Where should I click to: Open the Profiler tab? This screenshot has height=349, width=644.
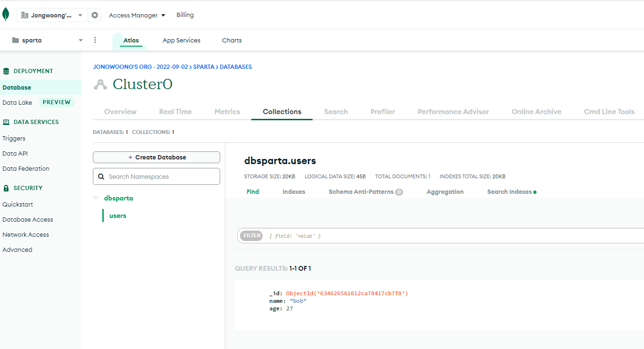click(383, 112)
